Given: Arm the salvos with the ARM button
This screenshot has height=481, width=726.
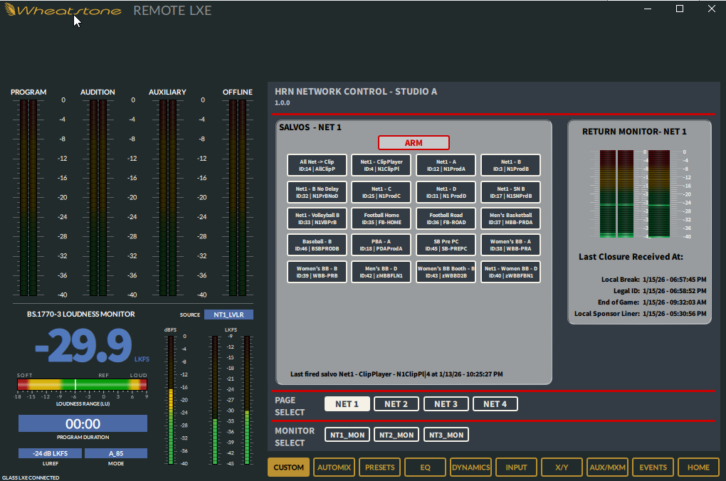Looking at the screenshot, I should [413, 143].
